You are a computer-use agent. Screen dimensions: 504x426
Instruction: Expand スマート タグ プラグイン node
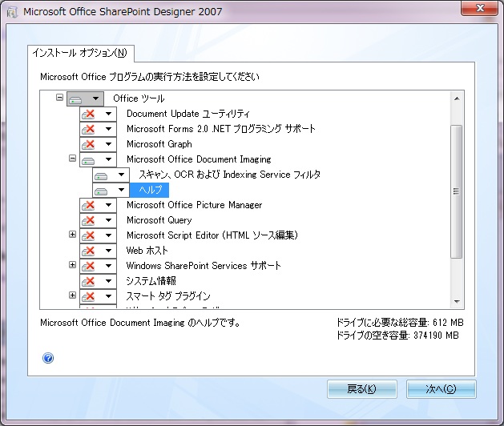point(72,295)
